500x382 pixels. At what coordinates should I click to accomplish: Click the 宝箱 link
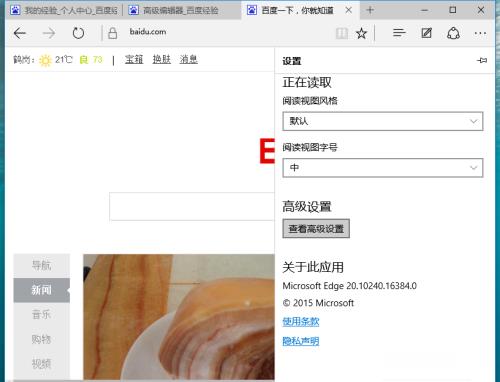[x=134, y=59]
